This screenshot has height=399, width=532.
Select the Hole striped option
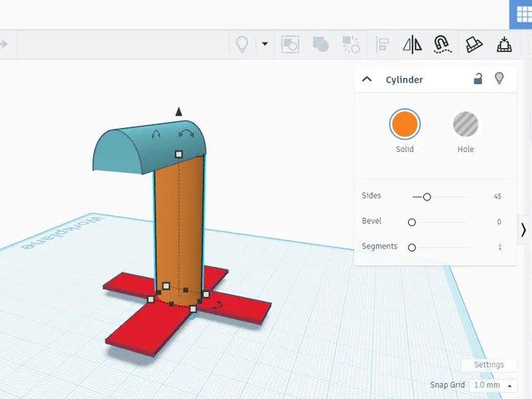click(465, 124)
